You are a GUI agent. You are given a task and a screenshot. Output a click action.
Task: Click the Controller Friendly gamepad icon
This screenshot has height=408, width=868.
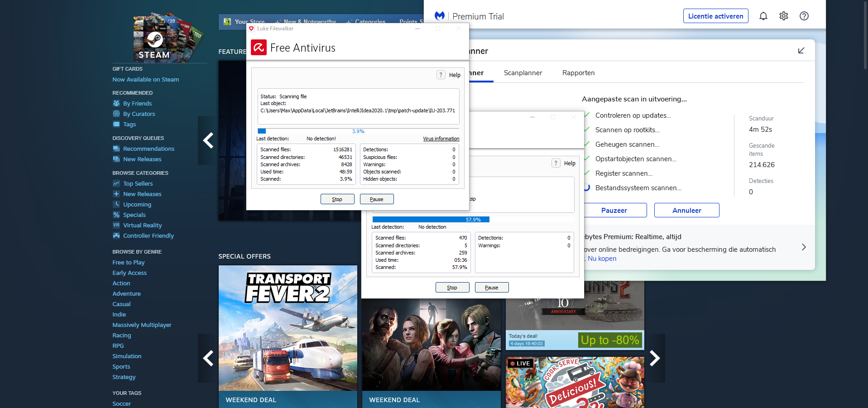(116, 236)
